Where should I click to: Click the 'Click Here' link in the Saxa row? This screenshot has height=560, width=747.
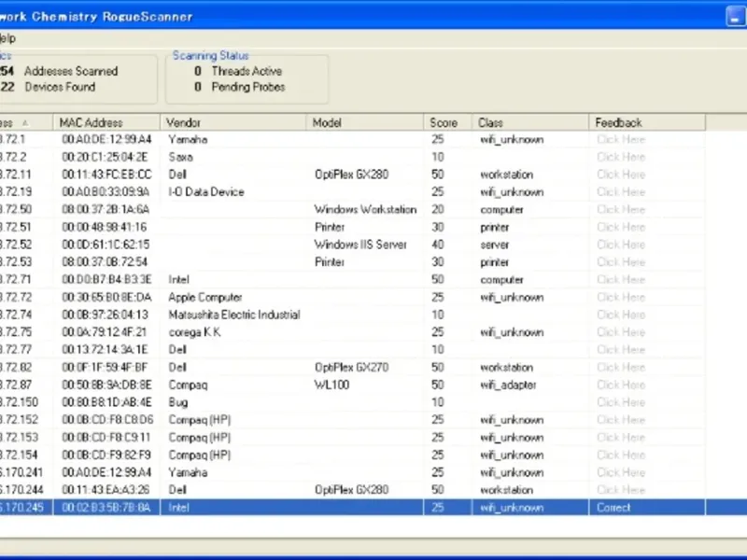(621, 157)
